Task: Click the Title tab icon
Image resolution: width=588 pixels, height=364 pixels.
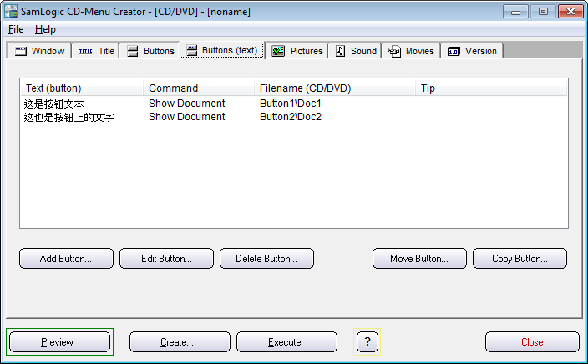Action: (x=85, y=51)
